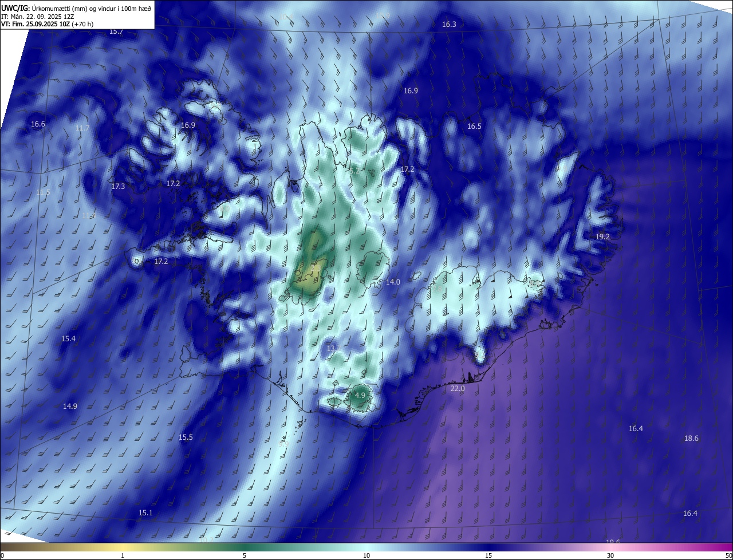This screenshot has height=560, width=733.
Task: Select the 18.6 value label on the map
Action: (x=691, y=439)
